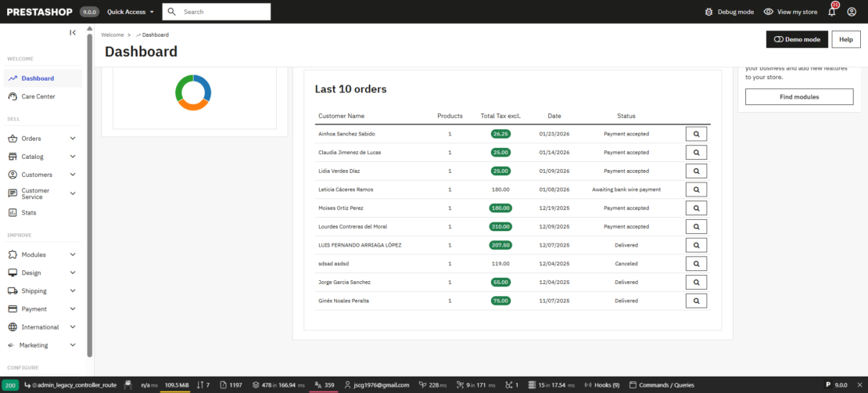Open the Quick Access dropdown

coord(130,12)
